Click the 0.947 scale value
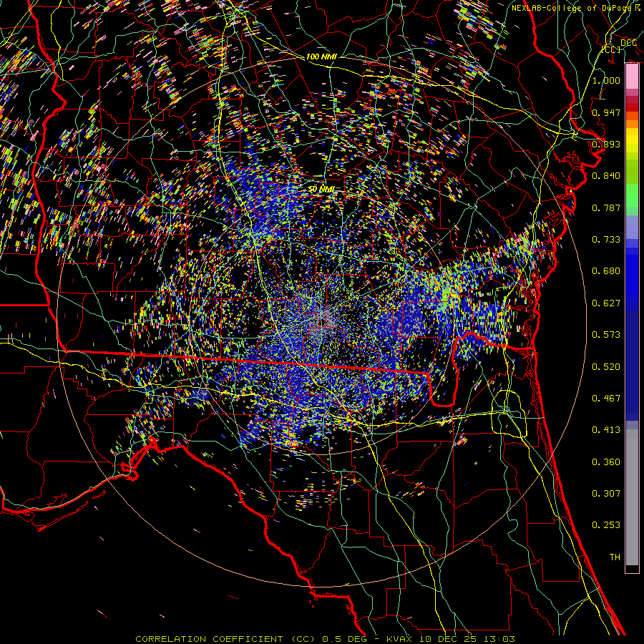Viewport: 644px width, 644px height. tap(606, 112)
